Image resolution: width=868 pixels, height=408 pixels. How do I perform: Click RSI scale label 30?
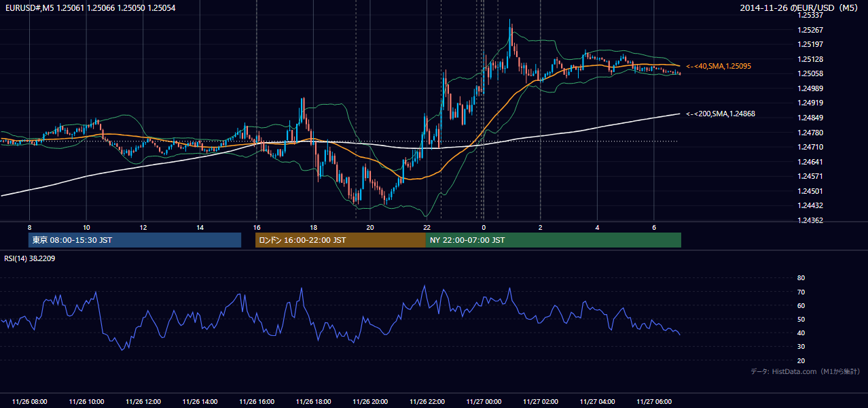801,347
